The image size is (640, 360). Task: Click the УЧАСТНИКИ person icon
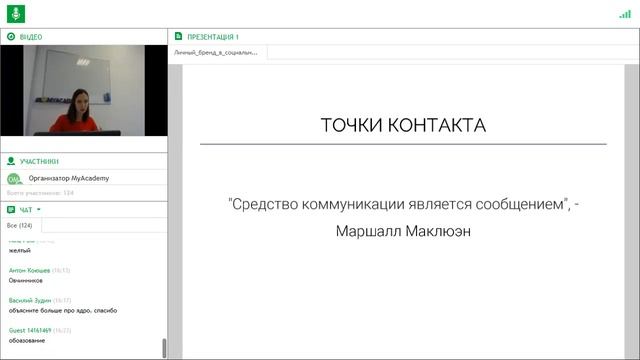point(11,161)
